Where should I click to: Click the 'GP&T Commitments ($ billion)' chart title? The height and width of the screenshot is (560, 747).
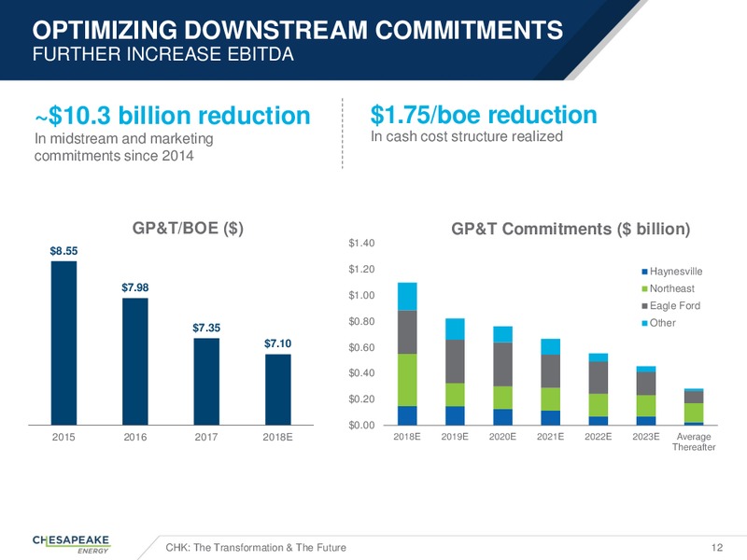point(571,229)
